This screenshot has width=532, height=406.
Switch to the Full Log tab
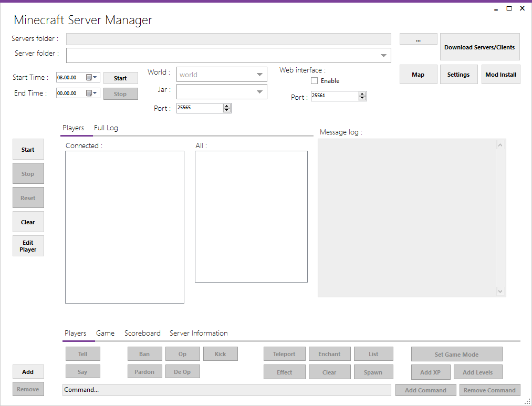point(106,128)
